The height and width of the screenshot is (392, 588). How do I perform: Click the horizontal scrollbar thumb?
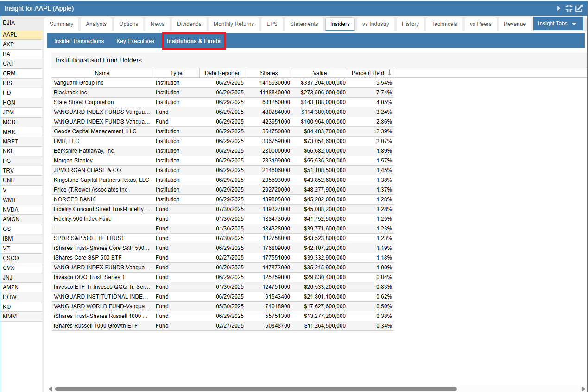click(x=256, y=389)
